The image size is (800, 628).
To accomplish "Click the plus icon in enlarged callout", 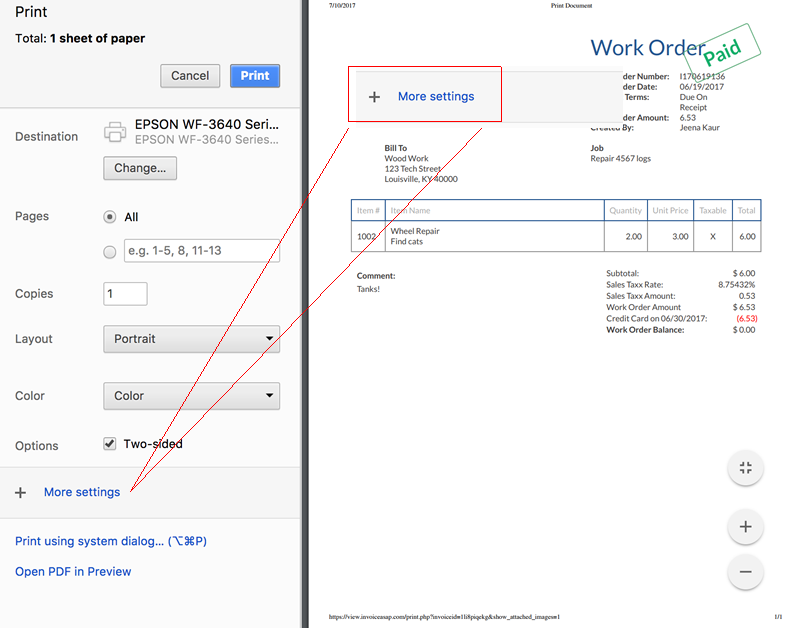I will (x=375, y=97).
